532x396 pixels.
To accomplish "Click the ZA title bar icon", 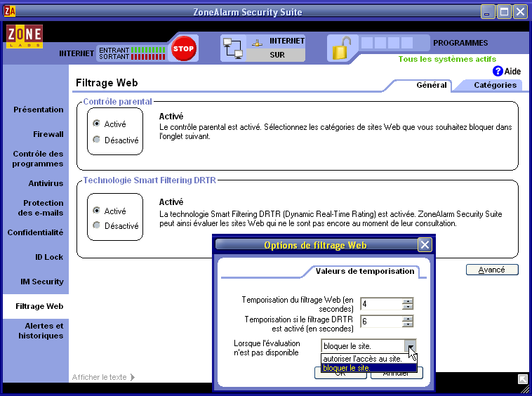I will tap(10, 11).
